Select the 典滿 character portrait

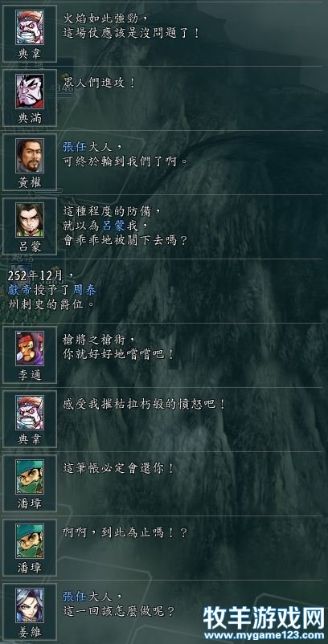[30, 92]
